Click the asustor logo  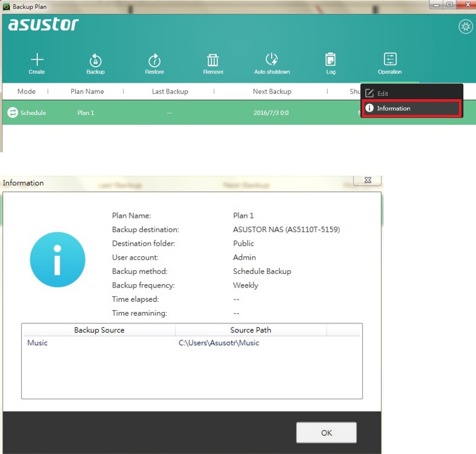tap(43, 24)
